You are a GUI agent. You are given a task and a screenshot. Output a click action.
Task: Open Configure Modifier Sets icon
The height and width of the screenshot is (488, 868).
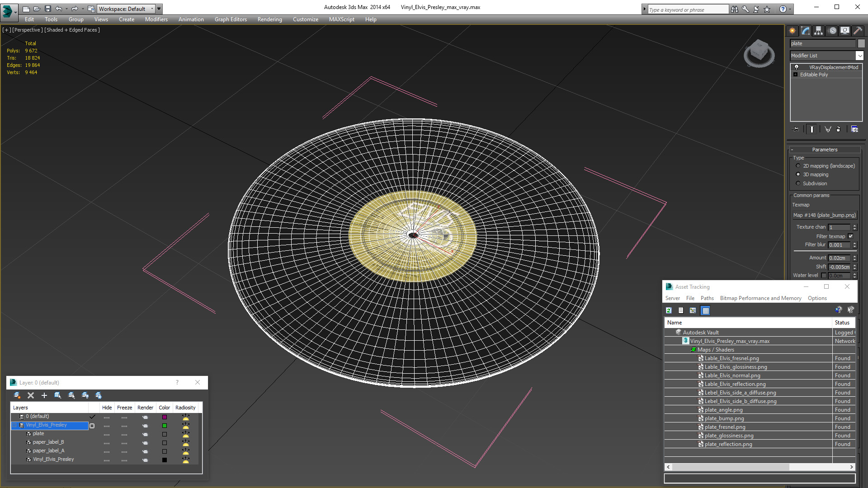coord(854,129)
